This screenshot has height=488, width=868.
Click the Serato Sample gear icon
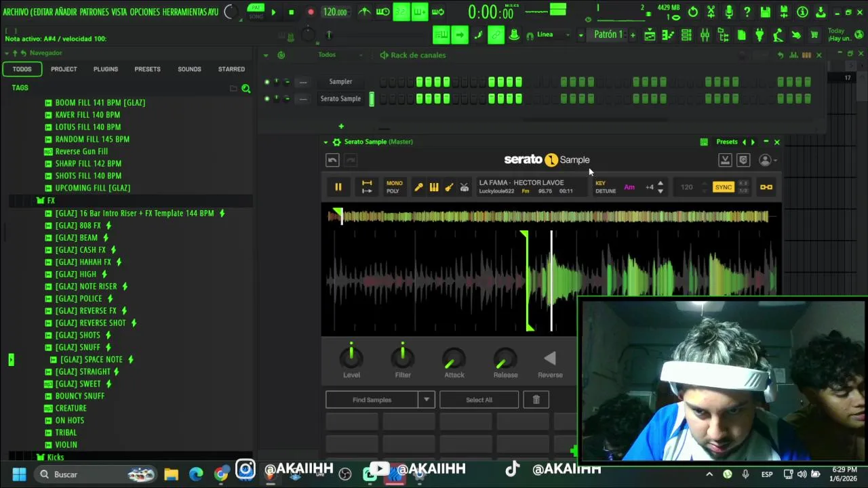tap(336, 142)
